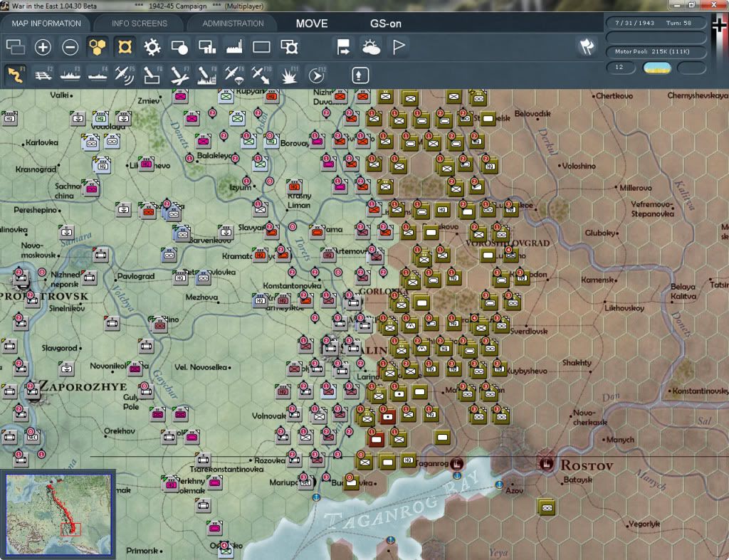729x560 pixels.
Task: Activate the F2 rail mode icon
Action: (43, 75)
